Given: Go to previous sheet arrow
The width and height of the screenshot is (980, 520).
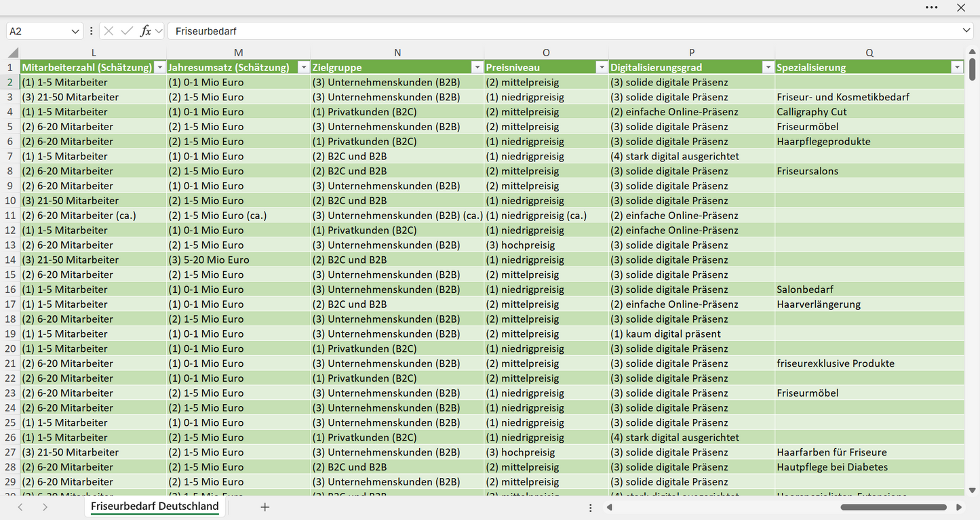Looking at the screenshot, I should (20, 507).
